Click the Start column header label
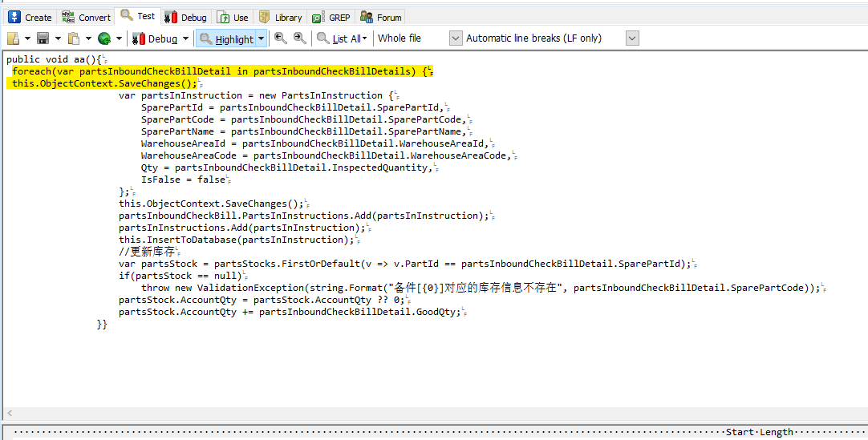The width and height of the screenshot is (868, 440). click(x=740, y=432)
